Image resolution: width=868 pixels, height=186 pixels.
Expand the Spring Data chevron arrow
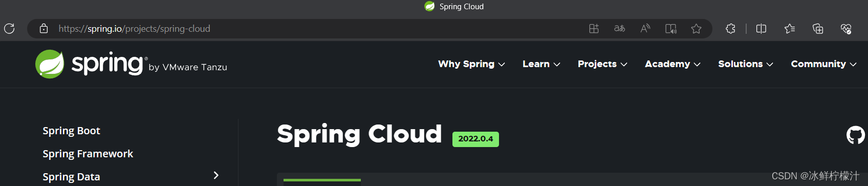(216, 175)
